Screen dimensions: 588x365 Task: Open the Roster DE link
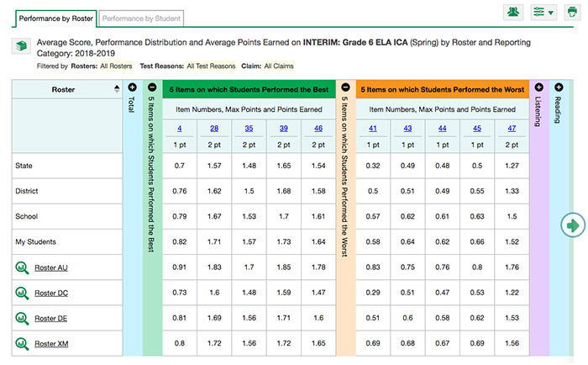[x=51, y=319]
